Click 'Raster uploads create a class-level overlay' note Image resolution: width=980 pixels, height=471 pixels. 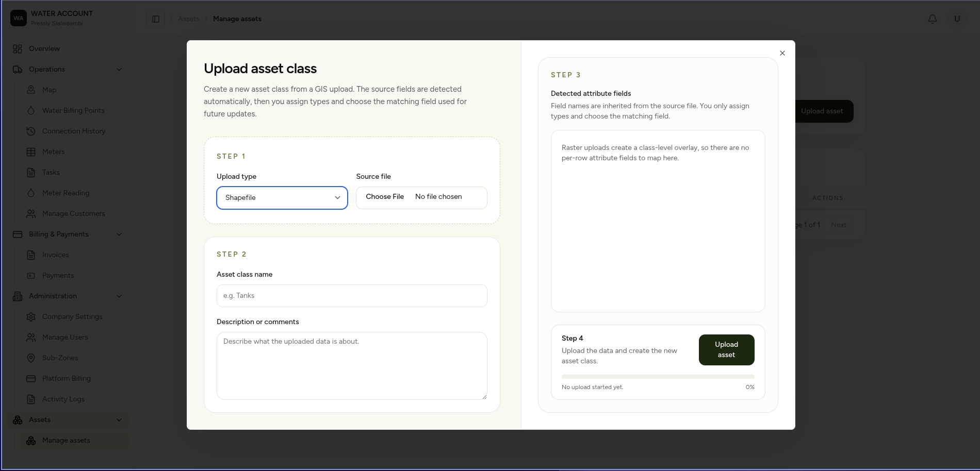(655, 153)
